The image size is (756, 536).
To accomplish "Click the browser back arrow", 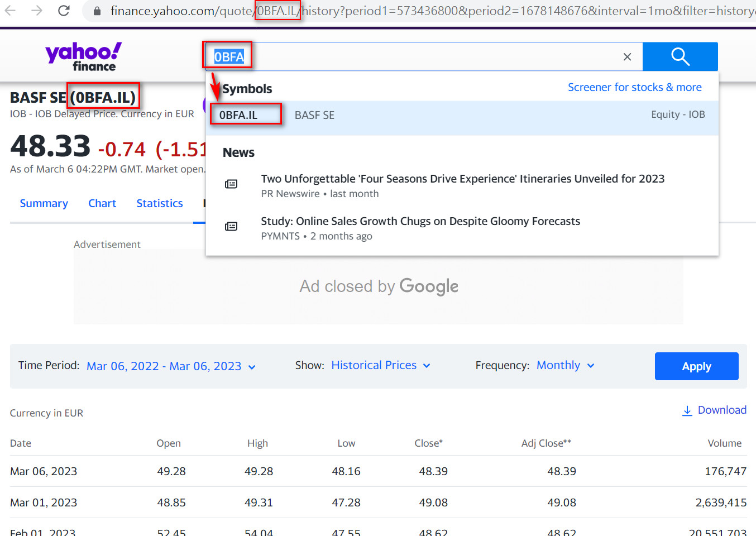I will click(x=10, y=10).
